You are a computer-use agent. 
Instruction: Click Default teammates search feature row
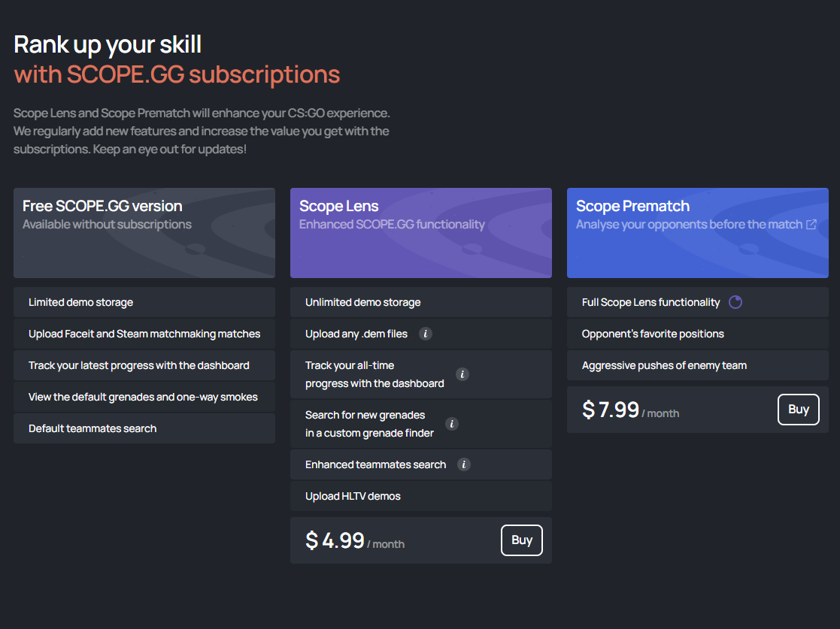pyautogui.click(x=144, y=428)
